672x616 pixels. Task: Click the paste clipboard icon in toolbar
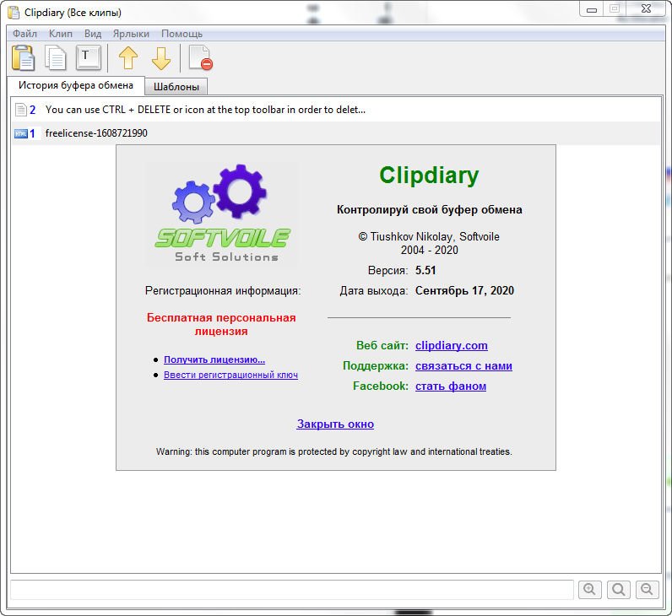pyautogui.click(x=23, y=57)
